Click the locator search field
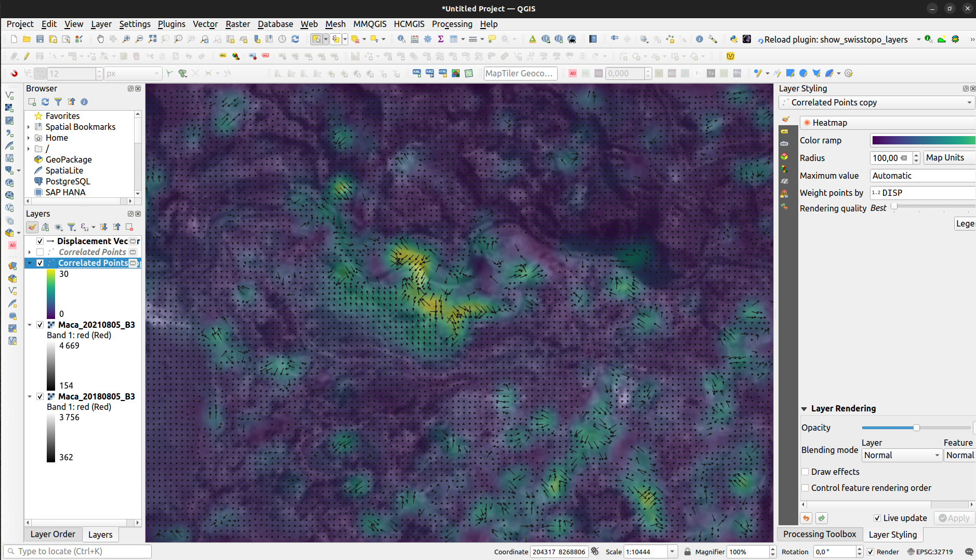 click(x=78, y=551)
